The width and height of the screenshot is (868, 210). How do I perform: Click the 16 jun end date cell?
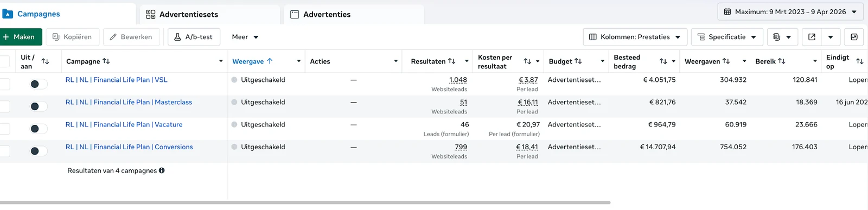click(852, 102)
